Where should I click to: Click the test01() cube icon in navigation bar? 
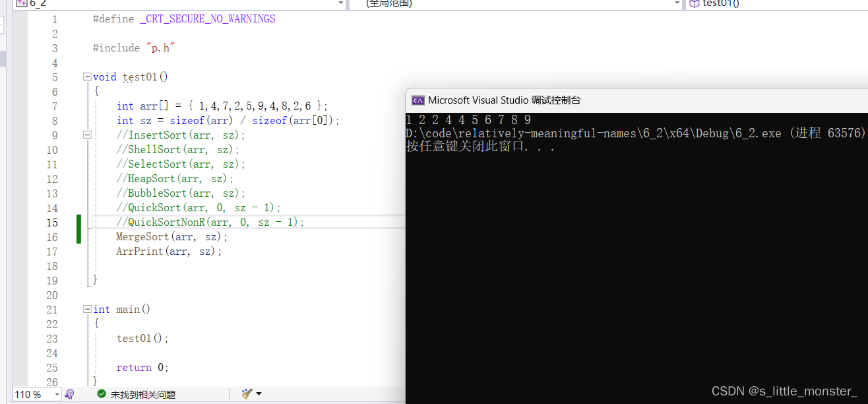(694, 3)
